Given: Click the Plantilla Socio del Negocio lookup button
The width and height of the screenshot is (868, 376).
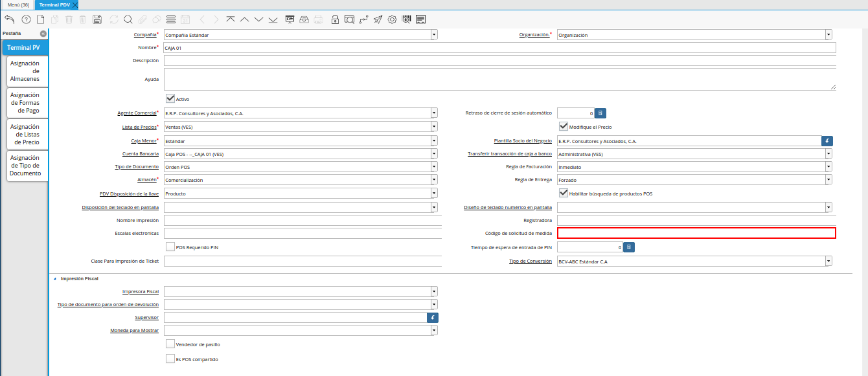Looking at the screenshot, I should [x=827, y=140].
